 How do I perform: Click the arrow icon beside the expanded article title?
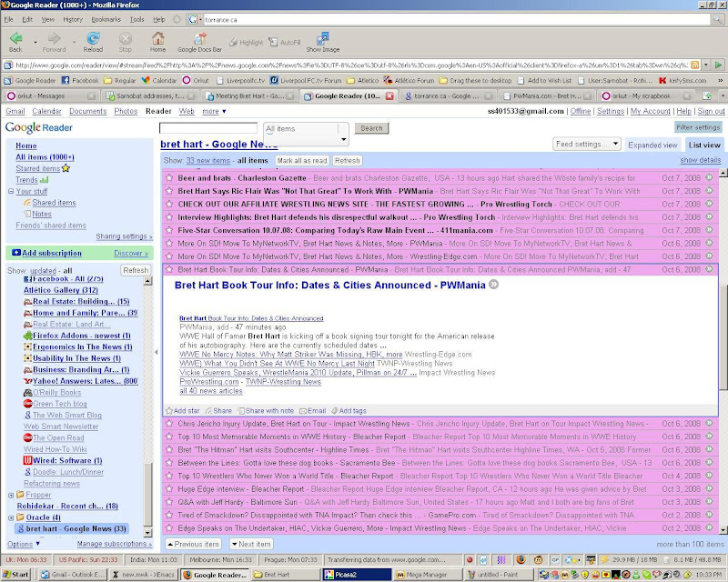click(494, 285)
